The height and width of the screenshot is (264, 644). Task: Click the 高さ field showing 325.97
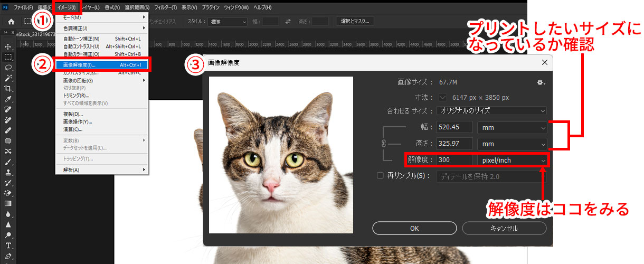click(454, 144)
